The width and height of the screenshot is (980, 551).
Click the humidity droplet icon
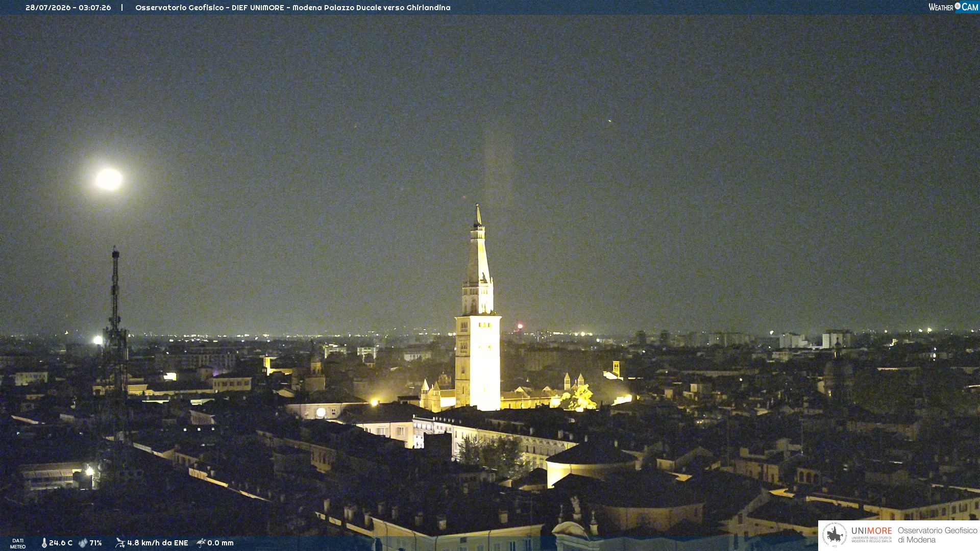83,543
